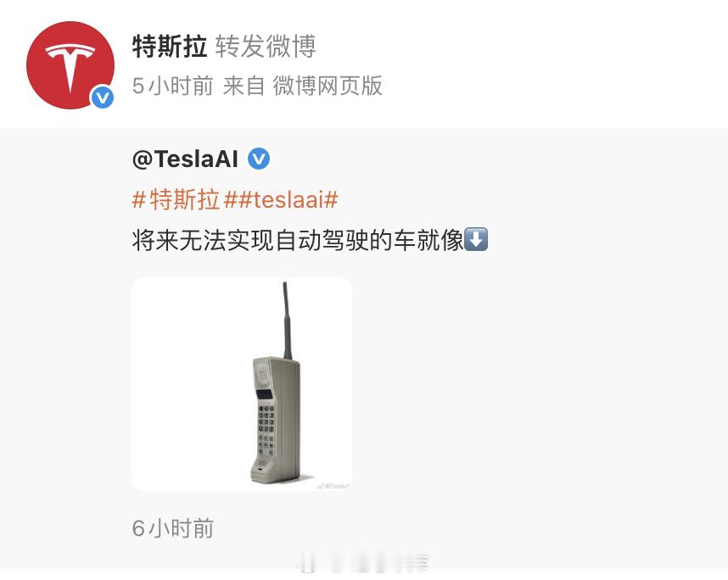728x580 pixels.
Task: Click the down arrow emoji after post text
Action: tap(476, 239)
